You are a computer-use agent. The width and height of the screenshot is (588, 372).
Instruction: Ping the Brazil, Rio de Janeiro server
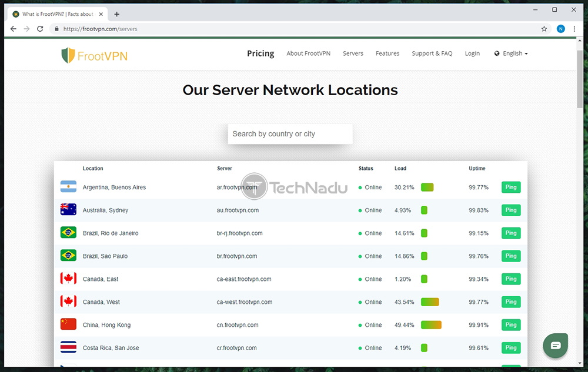pos(511,233)
